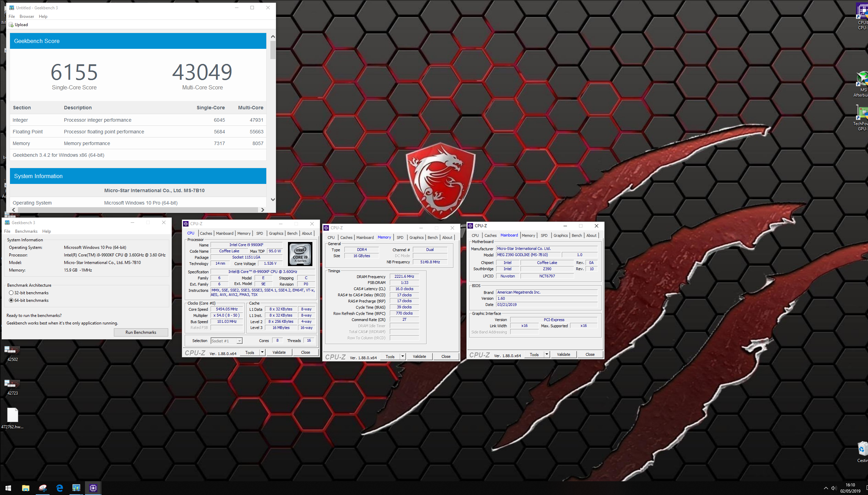Open Graphics tab in CPU-Z Mainboard window
The image size is (868, 495).
[560, 235]
